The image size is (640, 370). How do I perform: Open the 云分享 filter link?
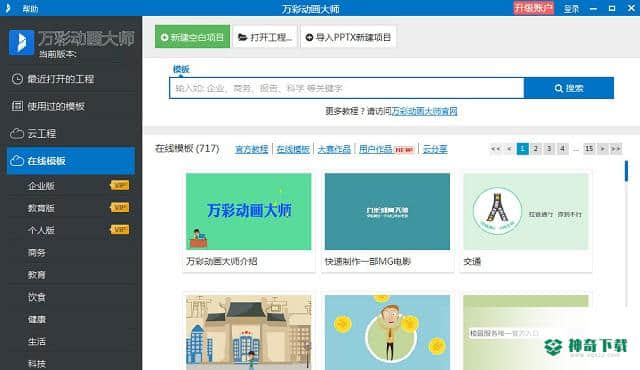click(x=435, y=149)
